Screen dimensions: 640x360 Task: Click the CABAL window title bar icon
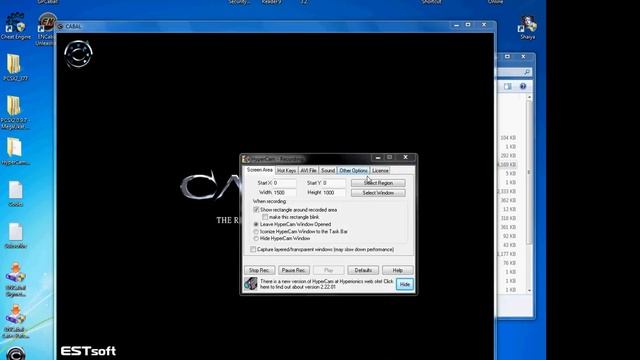tap(60, 27)
